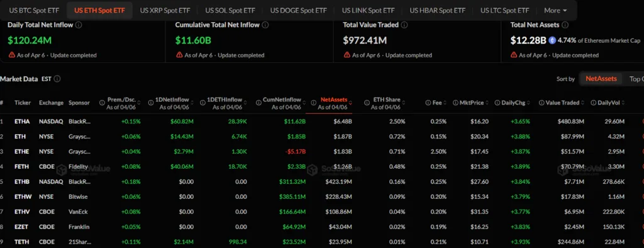Image resolution: width=644 pixels, height=248 pixels.
Task: Click the $972.41M total value traded
Action: (365, 40)
